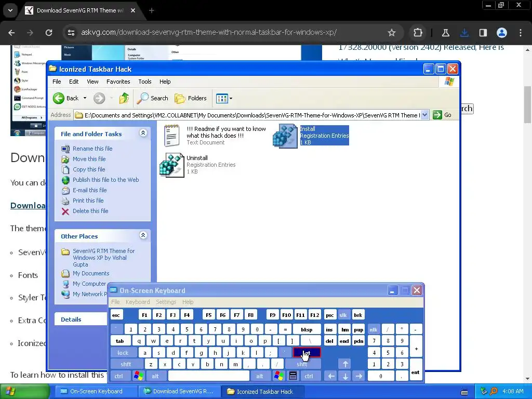Screen dimensions: 532x399
Task: Click Rename this file task
Action: point(92,149)
